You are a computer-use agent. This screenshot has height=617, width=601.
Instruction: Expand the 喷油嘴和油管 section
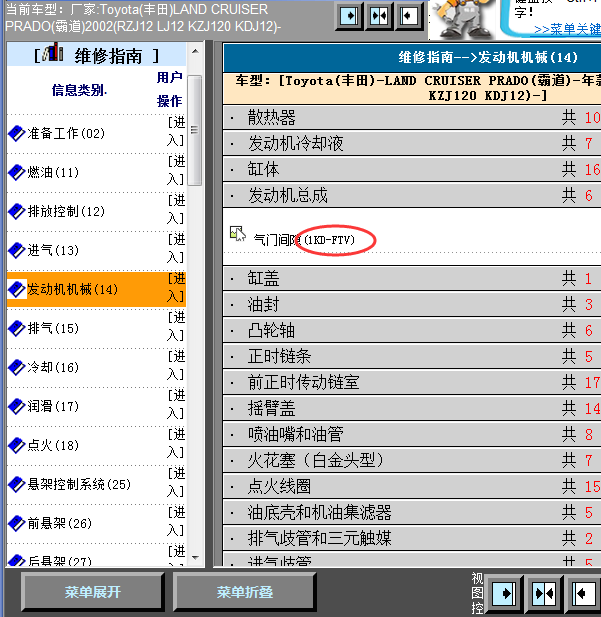tap(412, 434)
